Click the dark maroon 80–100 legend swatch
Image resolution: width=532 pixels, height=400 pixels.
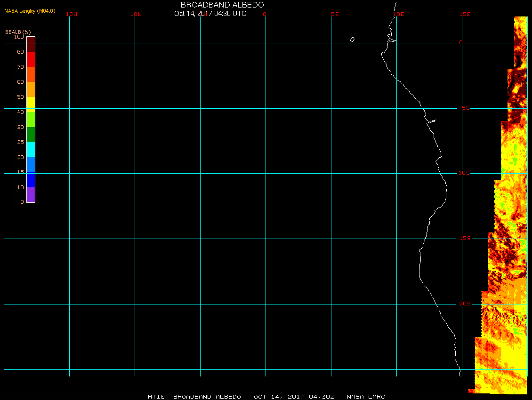click(31, 44)
